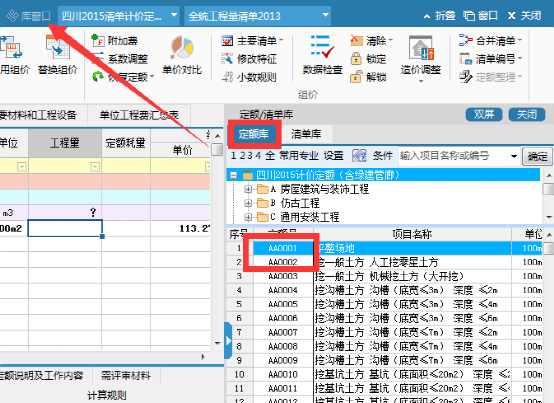The width and height of the screenshot is (554, 403).
Task: Select the 修改特征 tool
Action: pos(249,59)
